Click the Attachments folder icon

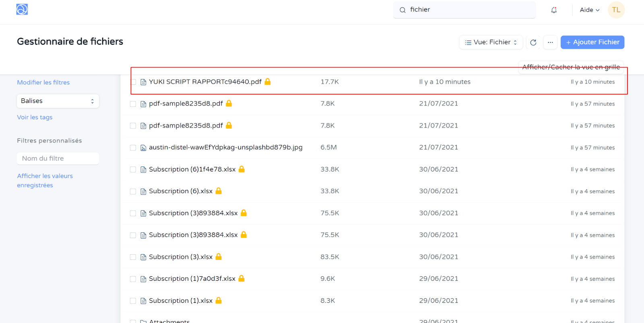pos(143,321)
